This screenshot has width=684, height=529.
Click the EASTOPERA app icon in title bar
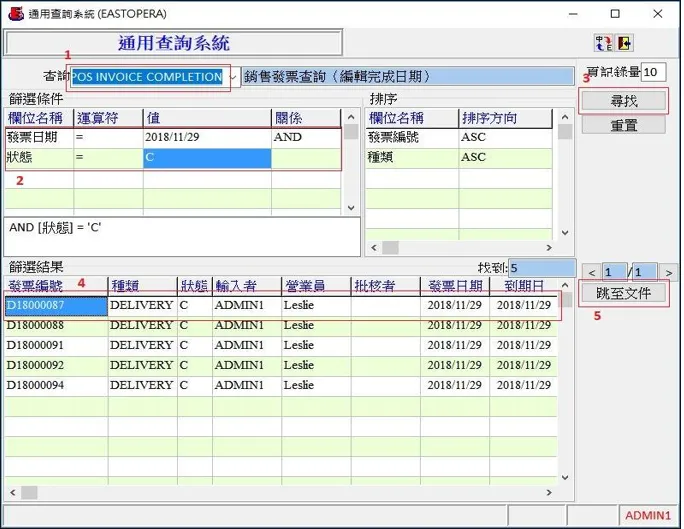click(15, 13)
